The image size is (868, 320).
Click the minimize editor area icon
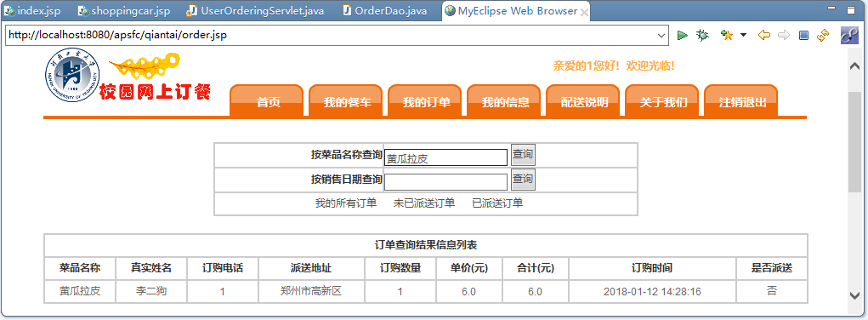pos(831,8)
